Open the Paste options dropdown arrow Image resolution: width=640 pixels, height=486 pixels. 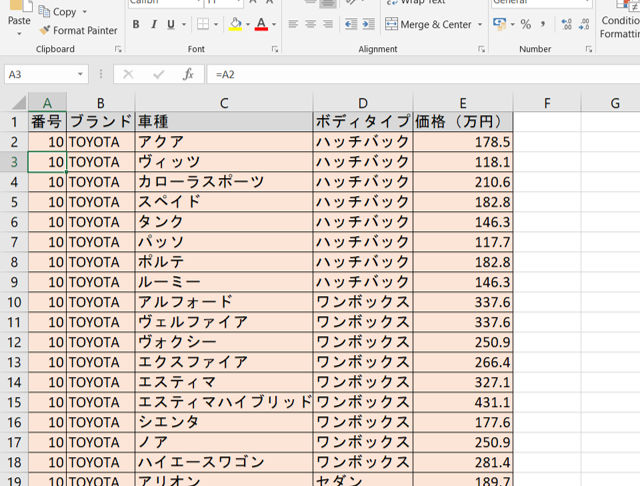coord(19,34)
